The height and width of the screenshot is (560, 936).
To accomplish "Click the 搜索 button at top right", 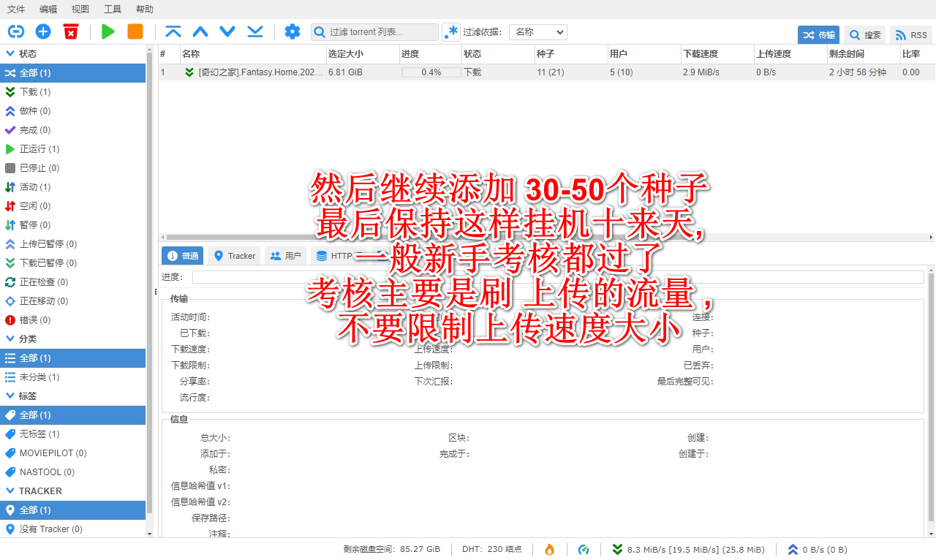I will point(865,34).
